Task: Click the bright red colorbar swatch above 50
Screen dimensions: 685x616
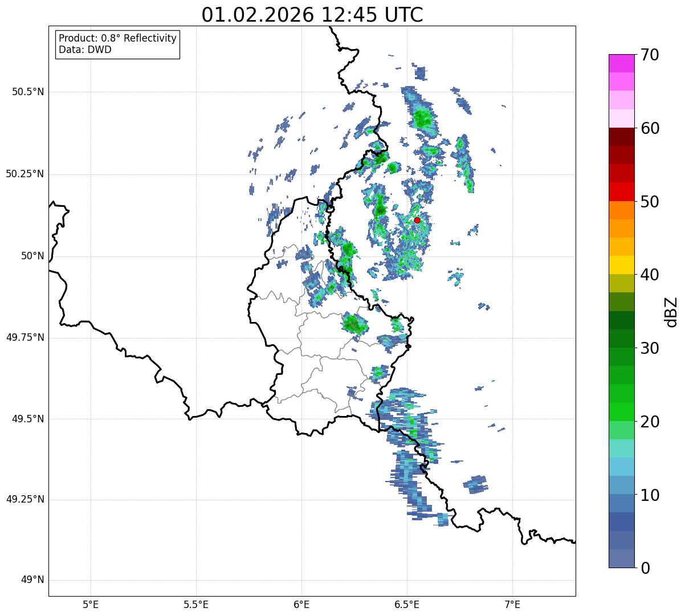Action: click(621, 191)
